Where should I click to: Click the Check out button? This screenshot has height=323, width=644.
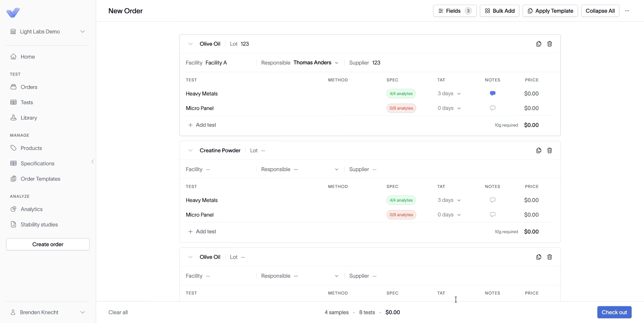[x=614, y=312]
